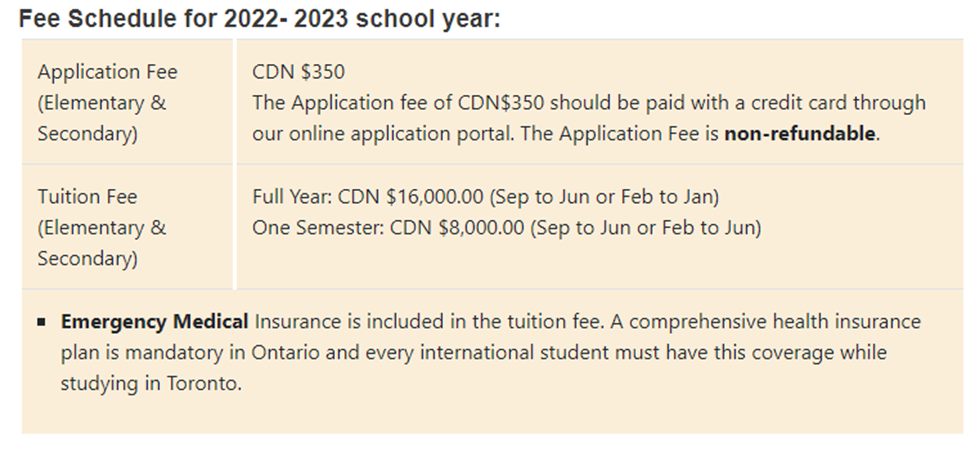
Task: Click 'comprehensive health insurance' phrase
Action: pyautogui.click(x=775, y=321)
